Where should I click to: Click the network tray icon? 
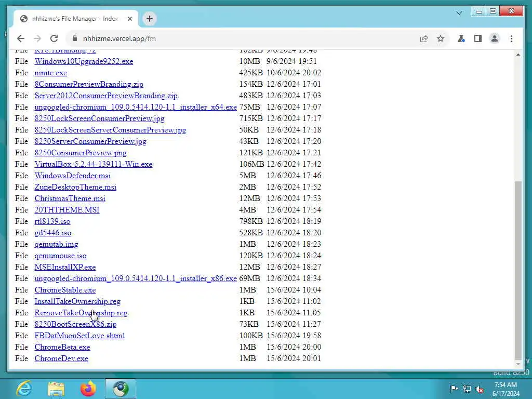(x=467, y=389)
